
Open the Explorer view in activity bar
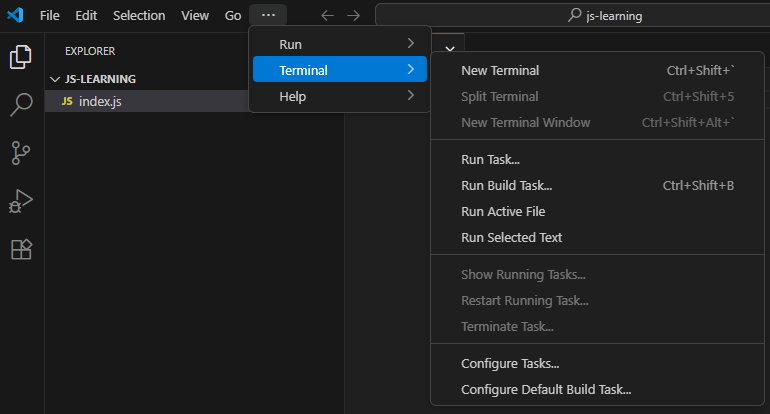(x=21, y=57)
